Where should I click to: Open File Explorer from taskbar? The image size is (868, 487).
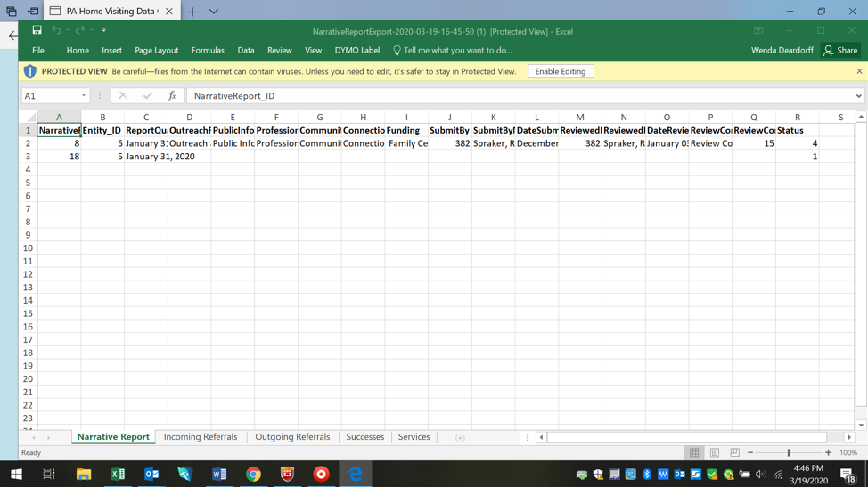[x=84, y=475]
